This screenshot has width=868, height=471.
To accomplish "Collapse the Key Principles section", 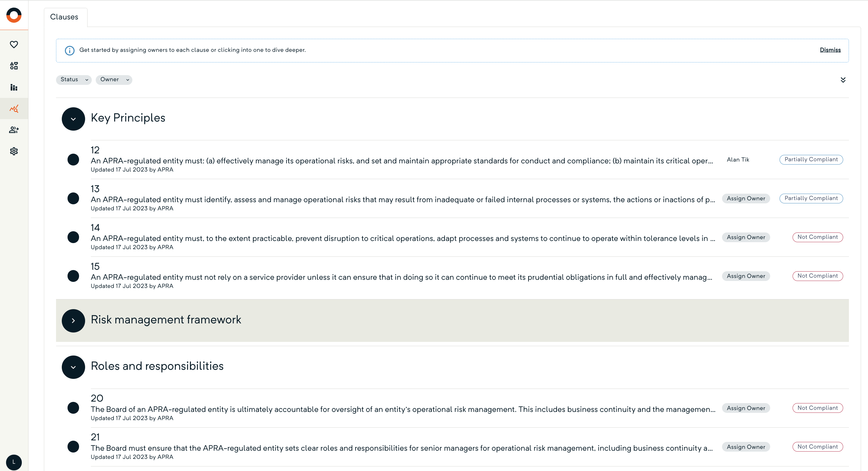I will [73, 119].
